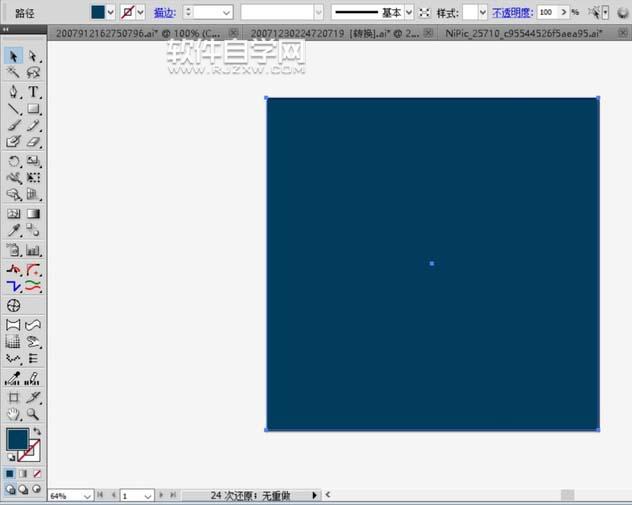The width and height of the screenshot is (632, 505).
Task: Go to previous artboard button
Action: point(114,495)
